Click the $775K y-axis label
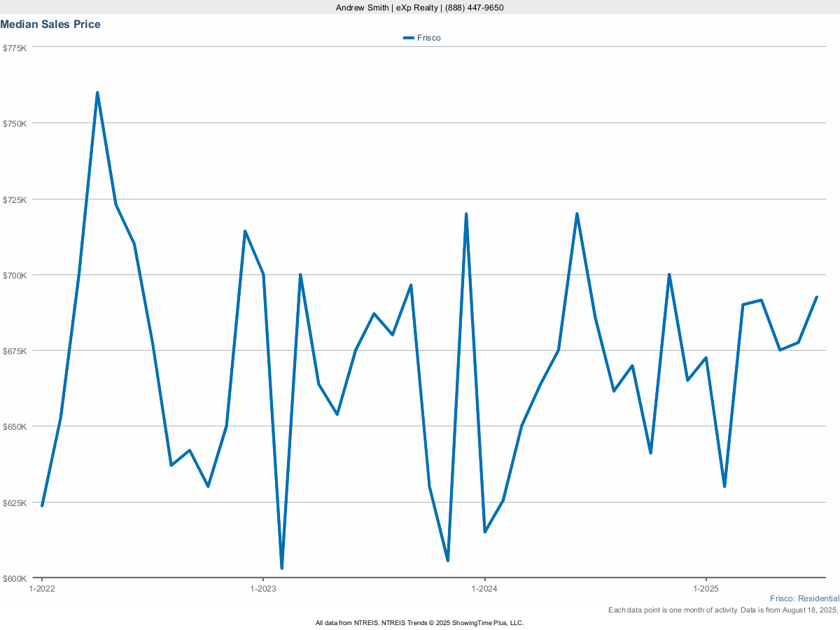 15,48
